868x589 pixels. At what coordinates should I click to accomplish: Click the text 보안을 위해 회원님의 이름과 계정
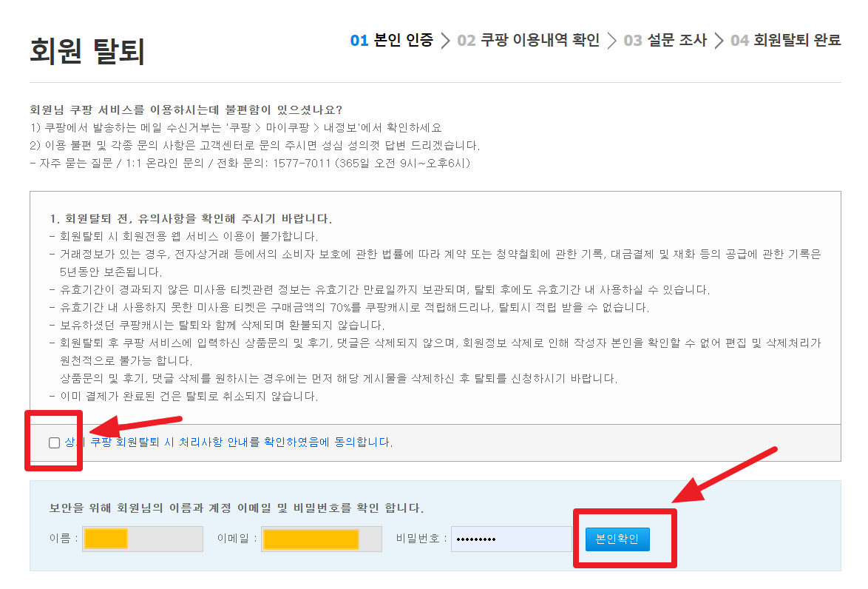[x=237, y=508]
